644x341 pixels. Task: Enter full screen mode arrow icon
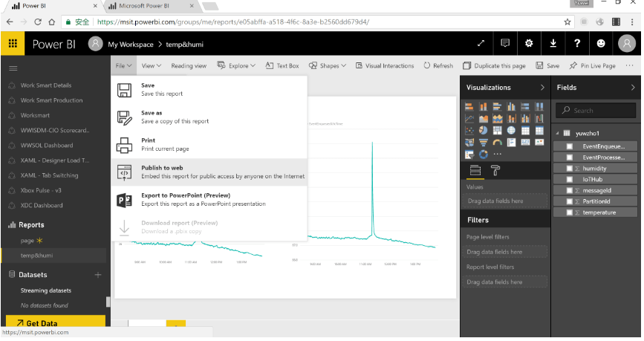pos(481,43)
